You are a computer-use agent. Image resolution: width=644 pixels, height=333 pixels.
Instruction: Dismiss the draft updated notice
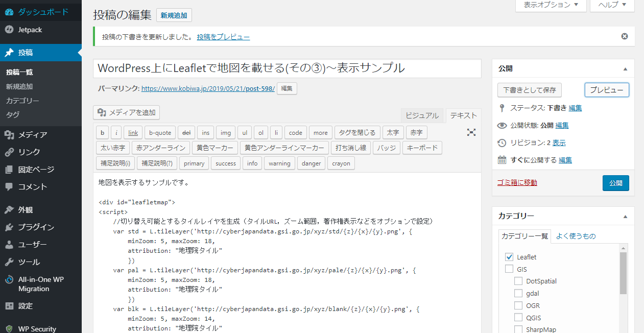(x=624, y=36)
